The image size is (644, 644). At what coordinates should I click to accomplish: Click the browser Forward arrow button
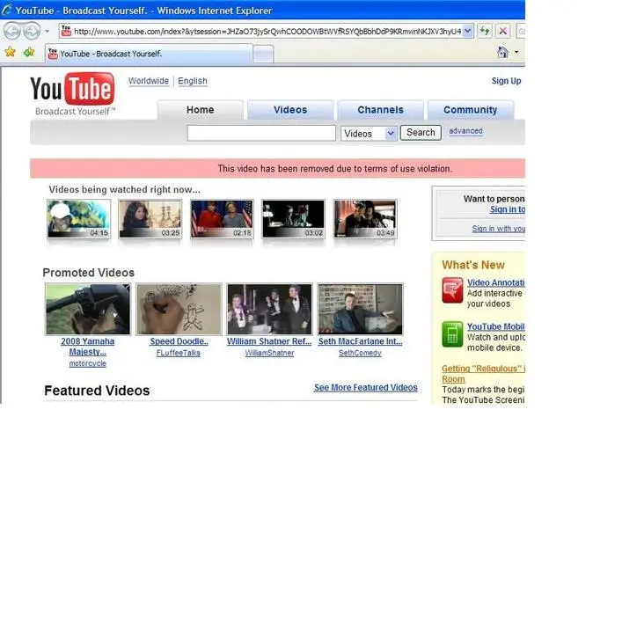point(32,31)
